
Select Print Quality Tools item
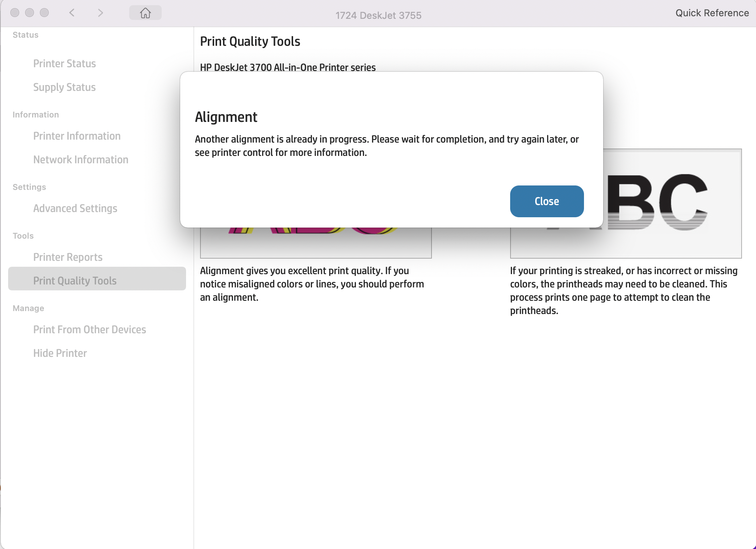(x=75, y=281)
